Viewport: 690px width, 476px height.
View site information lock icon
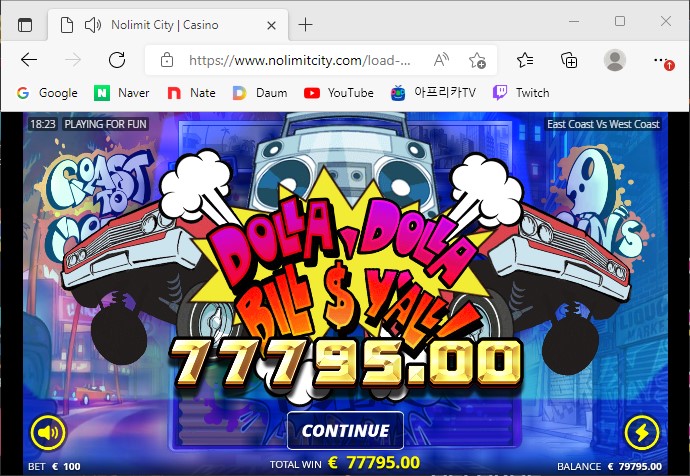pyautogui.click(x=167, y=60)
